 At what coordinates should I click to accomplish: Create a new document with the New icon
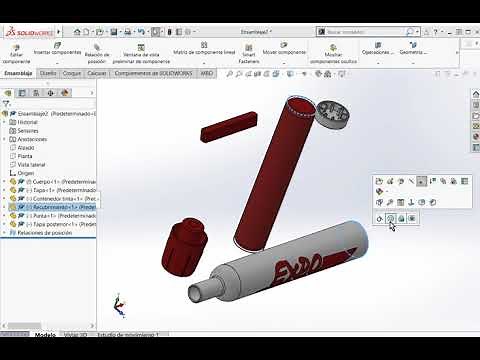[x=86, y=32]
